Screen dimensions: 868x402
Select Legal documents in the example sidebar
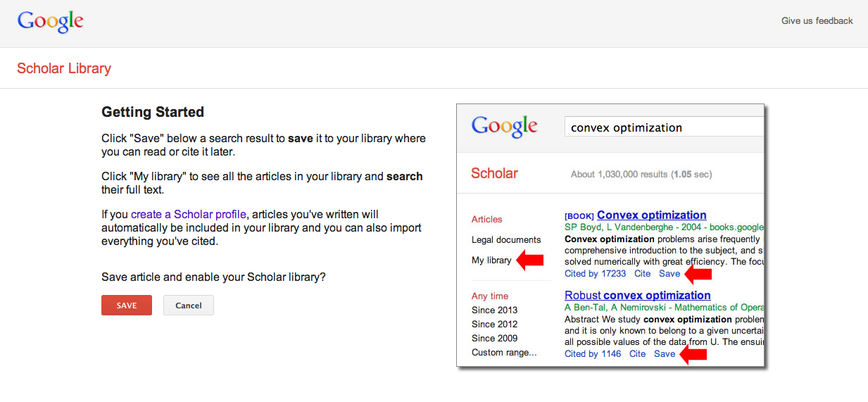coord(506,240)
